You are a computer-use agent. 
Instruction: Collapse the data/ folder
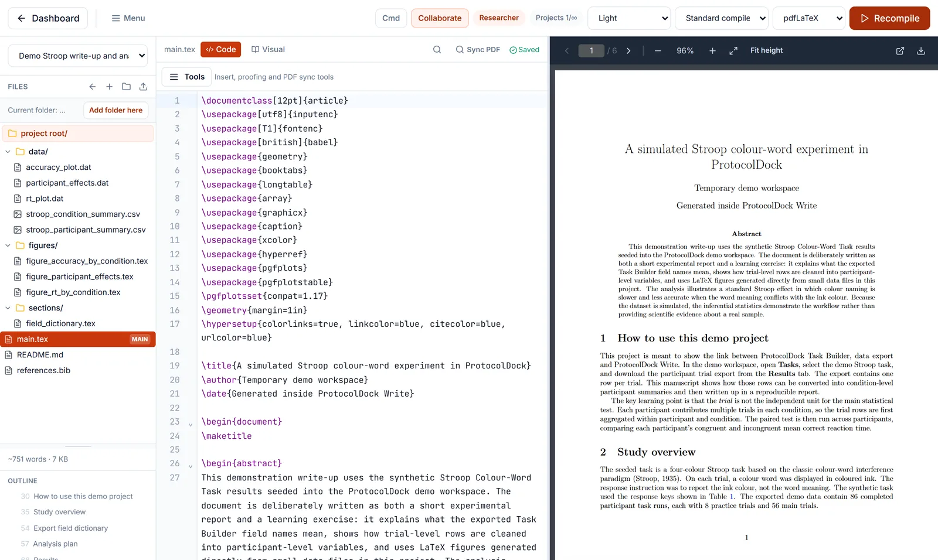[x=8, y=152]
